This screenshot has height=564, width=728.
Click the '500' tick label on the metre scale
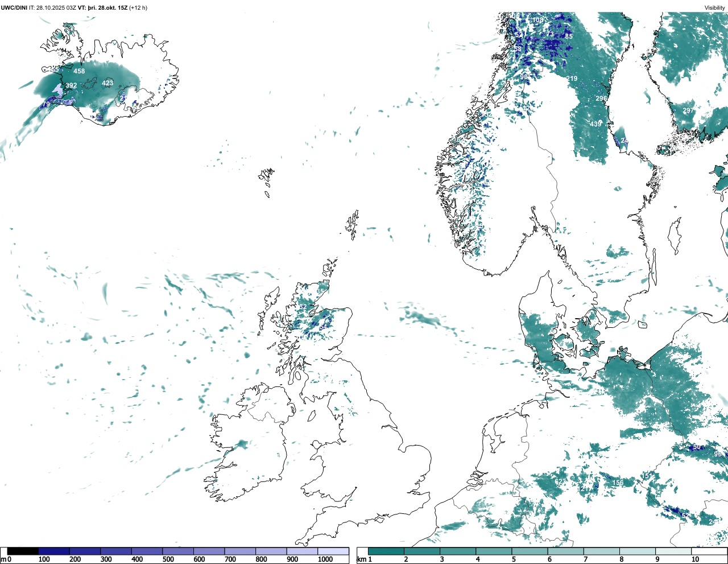pyautogui.click(x=168, y=559)
